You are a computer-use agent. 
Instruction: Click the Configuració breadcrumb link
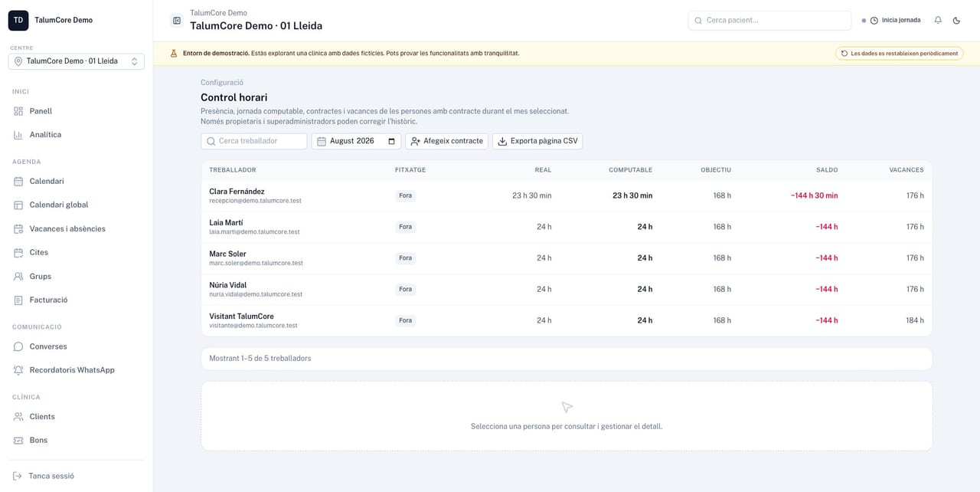[222, 83]
